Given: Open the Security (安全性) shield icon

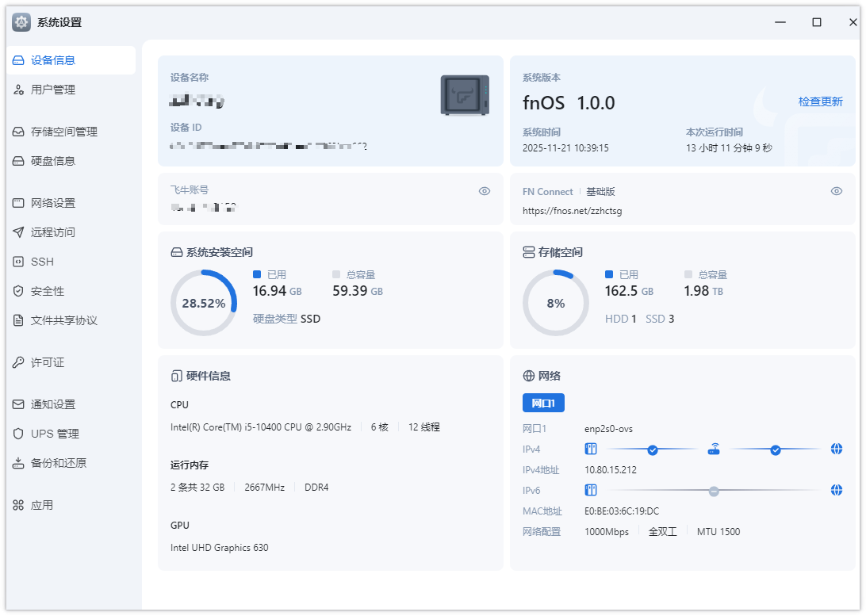Looking at the screenshot, I should [18, 291].
